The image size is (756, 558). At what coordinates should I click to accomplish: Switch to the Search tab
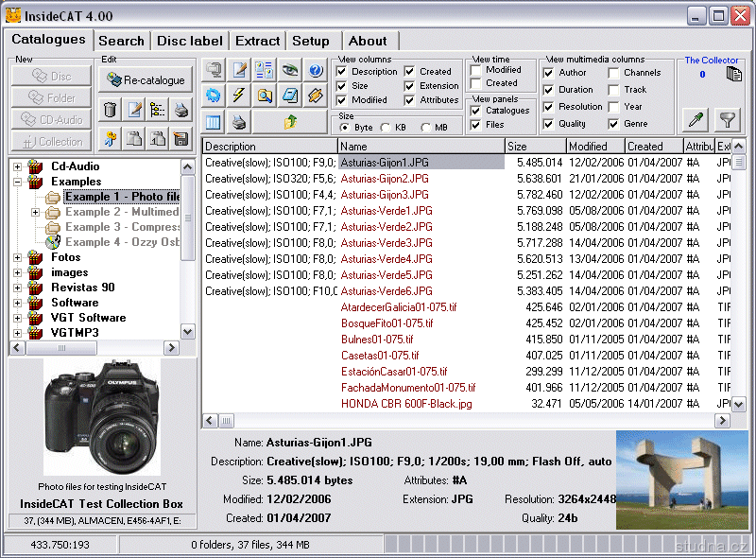121,41
